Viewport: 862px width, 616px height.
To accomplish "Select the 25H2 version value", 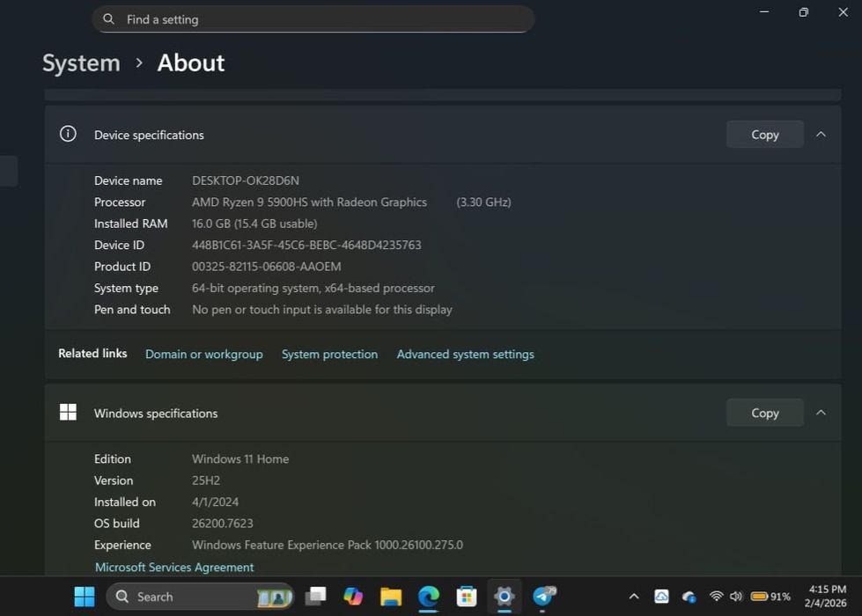I will [206, 480].
